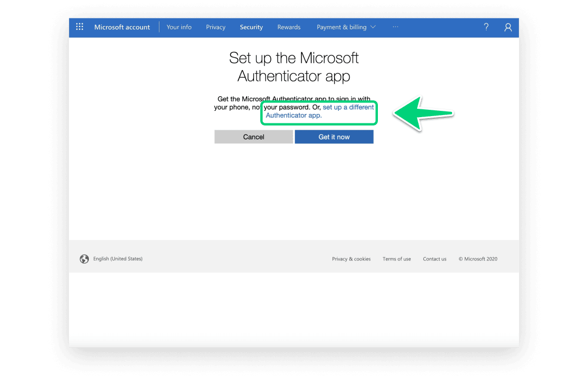The width and height of the screenshot is (588, 378).
Task: Show more navigation items via ellipsis
Action: click(x=395, y=27)
